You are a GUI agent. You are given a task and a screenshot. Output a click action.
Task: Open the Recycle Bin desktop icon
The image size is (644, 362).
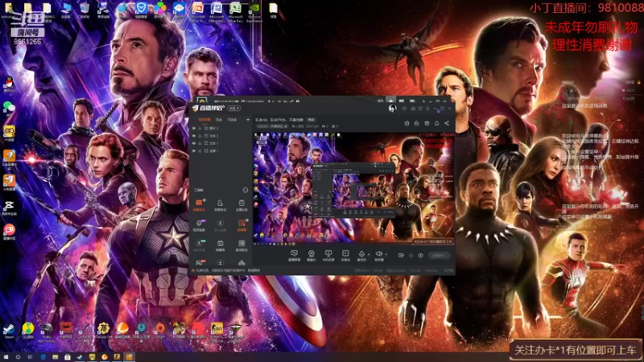coord(85,10)
